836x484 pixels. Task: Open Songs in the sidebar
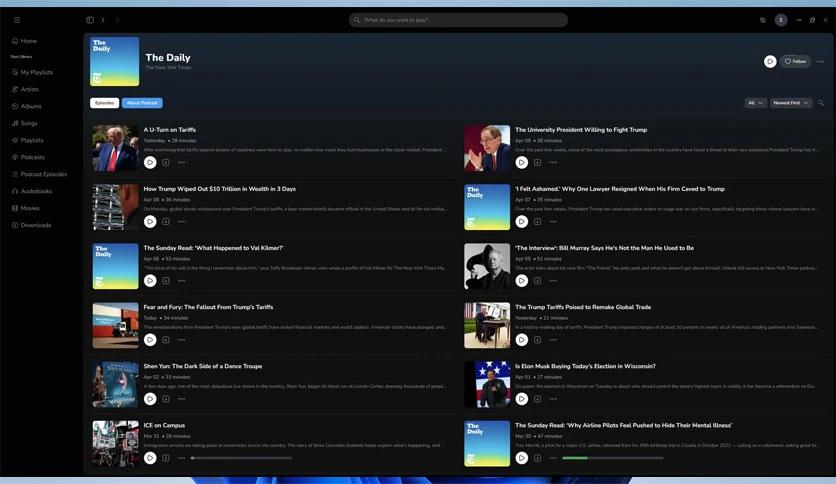click(x=25, y=123)
